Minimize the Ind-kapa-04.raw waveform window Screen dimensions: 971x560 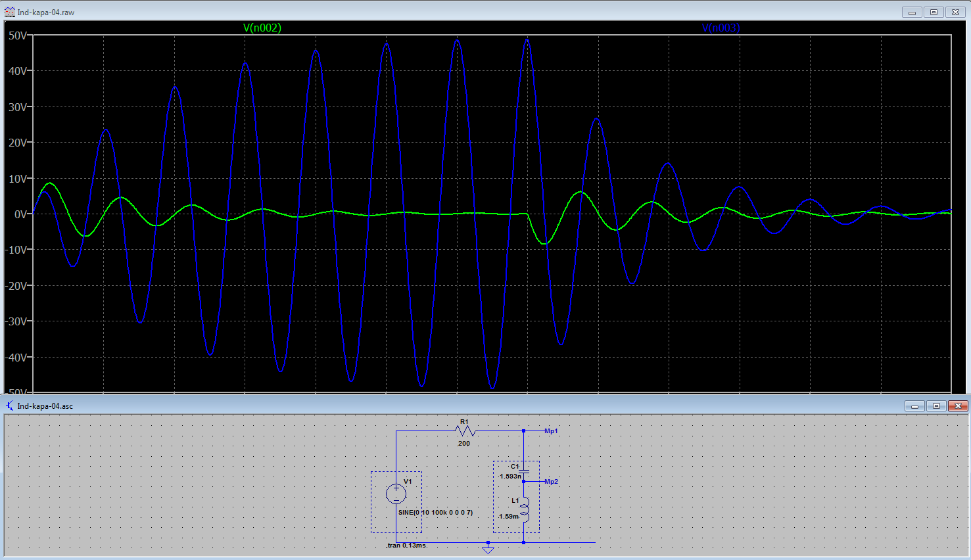coord(912,12)
